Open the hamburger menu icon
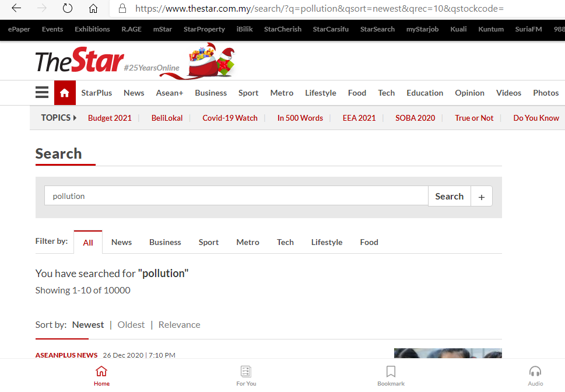Viewport: 565px width, 392px height. pyautogui.click(x=42, y=92)
